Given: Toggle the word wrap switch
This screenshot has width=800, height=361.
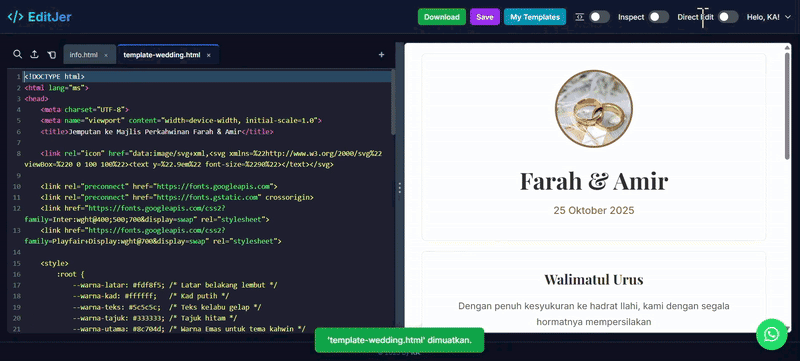Looking at the screenshot, I should pos(599,17).
